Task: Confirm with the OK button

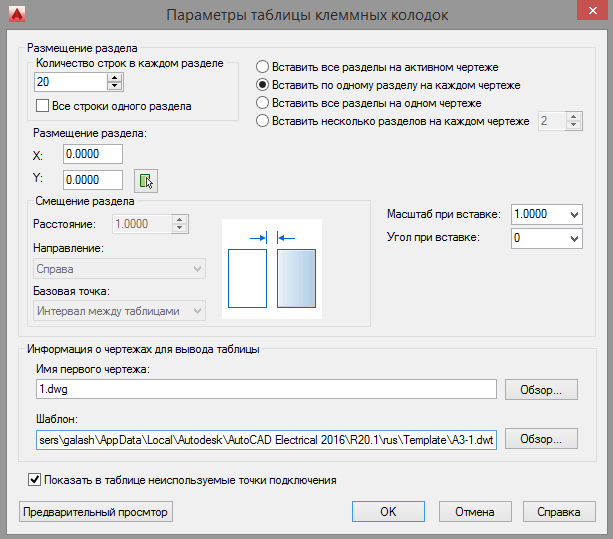Action: point(388,512)
